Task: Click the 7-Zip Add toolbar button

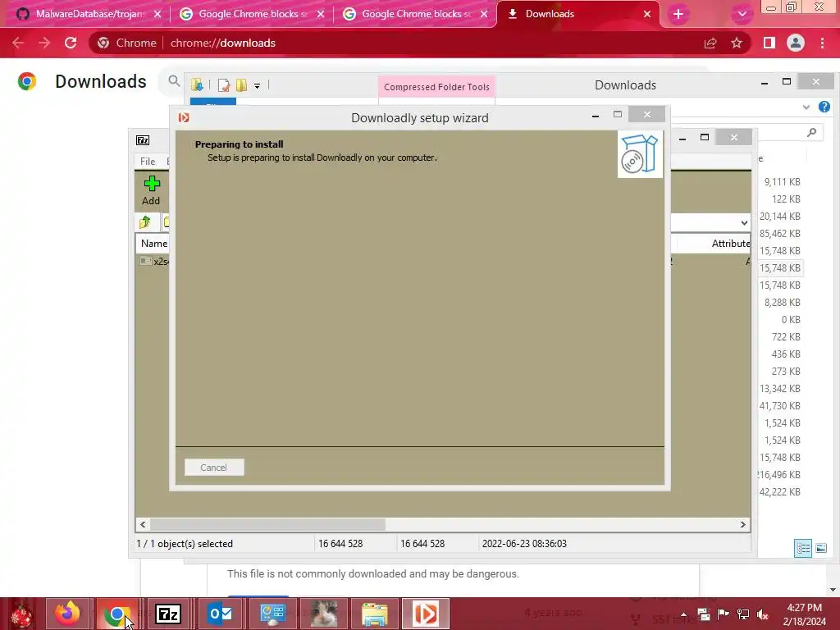Action: coord(152,190)
